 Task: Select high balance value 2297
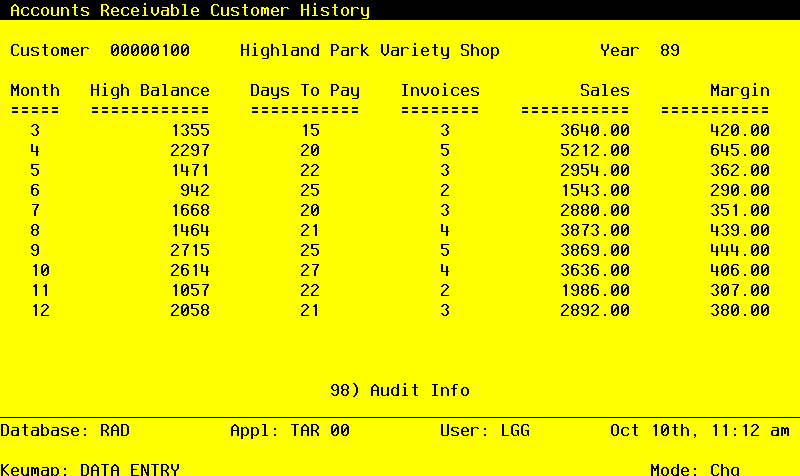pyautogui.click(x=190, y=150)
